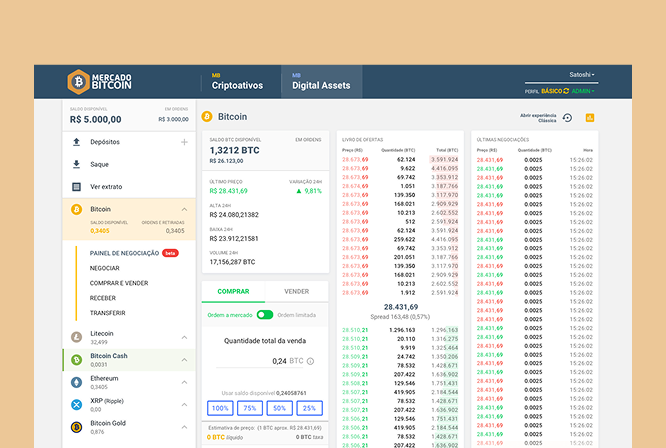
Task: Expand the Litecoin wallet row
Action: 184,337
